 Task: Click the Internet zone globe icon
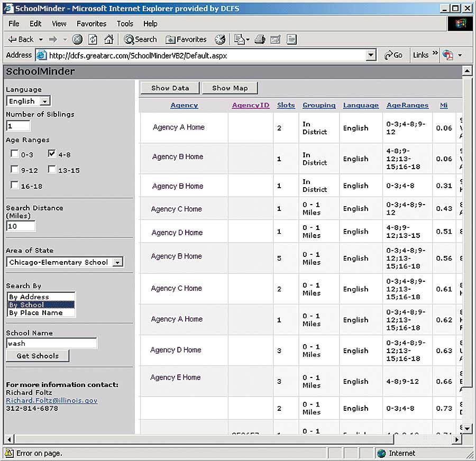pyautogui.click(x=381, y=454)
